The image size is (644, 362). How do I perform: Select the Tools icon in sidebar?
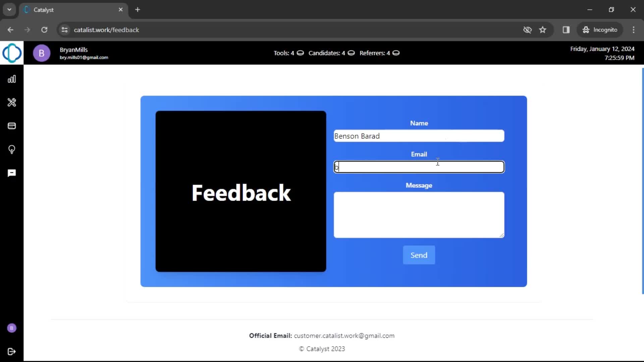12,103
